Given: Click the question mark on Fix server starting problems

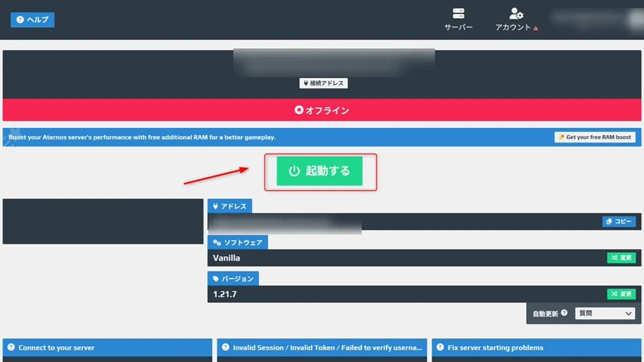Looking at the screenshot, I should [x=439, y=348].
